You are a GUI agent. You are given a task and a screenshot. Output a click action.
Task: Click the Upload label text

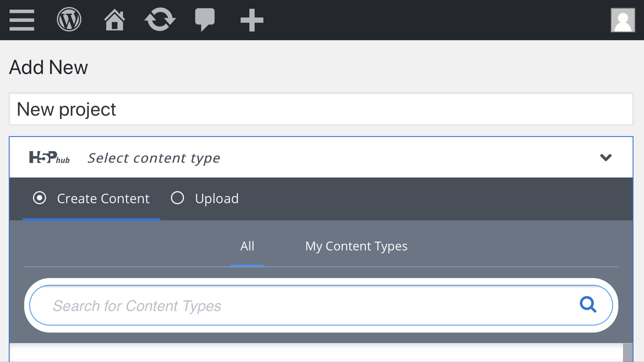pyautogui.click(x=217, y=199)
